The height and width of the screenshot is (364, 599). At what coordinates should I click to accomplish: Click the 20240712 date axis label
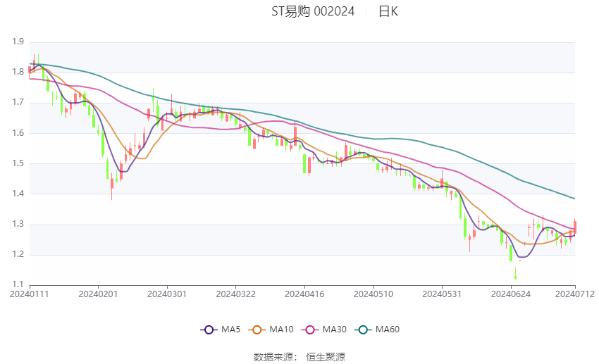(x=575, y=294)
